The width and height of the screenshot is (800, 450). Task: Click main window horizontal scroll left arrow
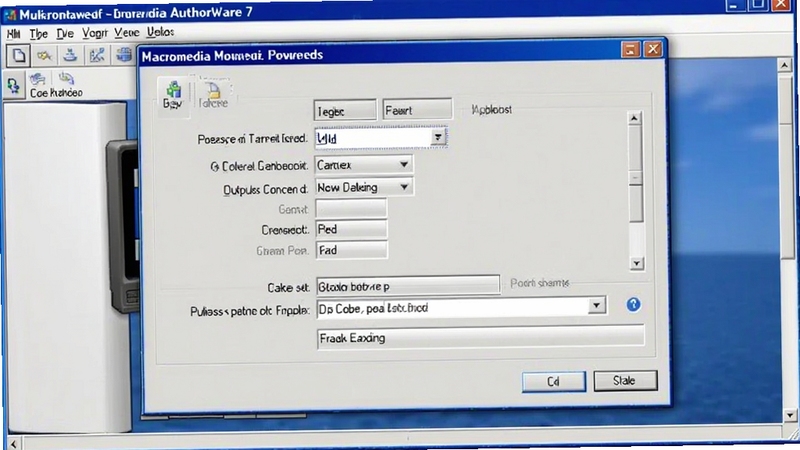point(14,443)
